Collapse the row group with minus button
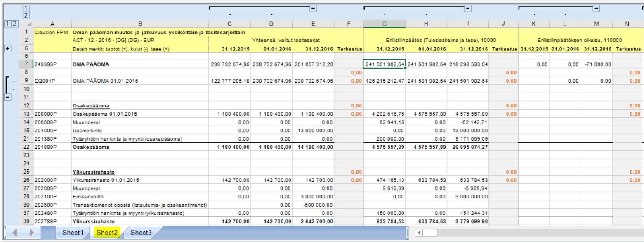The image size is (644, 243). click(7, 97)
